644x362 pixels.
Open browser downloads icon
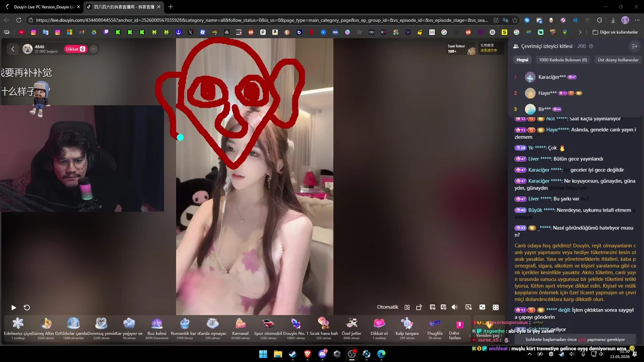pyautogui.click(x=613, y=20)
